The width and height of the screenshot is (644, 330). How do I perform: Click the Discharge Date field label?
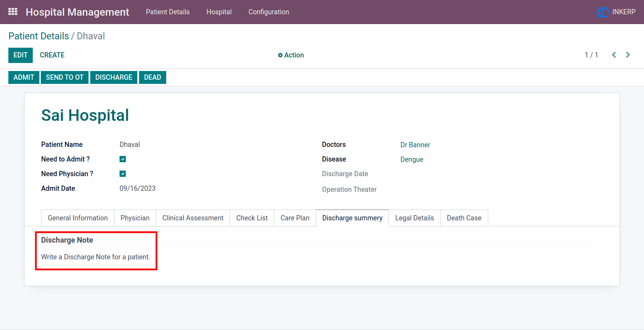[x=345, y=174]
